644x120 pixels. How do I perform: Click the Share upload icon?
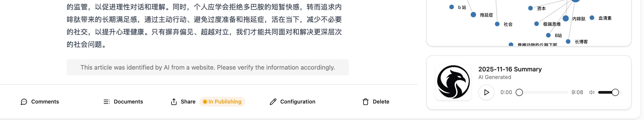(x=174, y=102)
